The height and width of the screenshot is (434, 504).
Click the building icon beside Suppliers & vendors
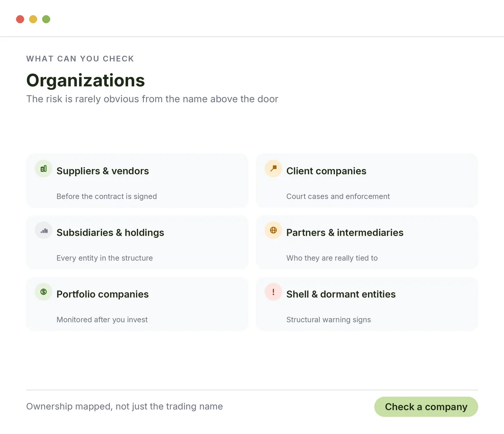(43, 168)
